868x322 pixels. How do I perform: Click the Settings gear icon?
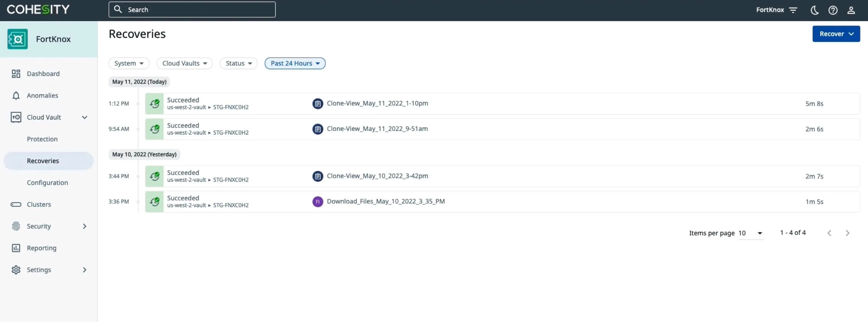click(x=16, y=270)
